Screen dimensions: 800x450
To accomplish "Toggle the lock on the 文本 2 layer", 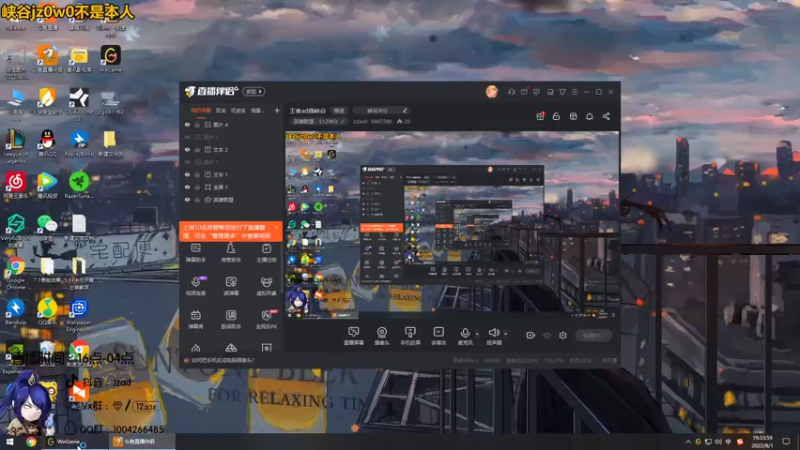I will click(197, 149).
